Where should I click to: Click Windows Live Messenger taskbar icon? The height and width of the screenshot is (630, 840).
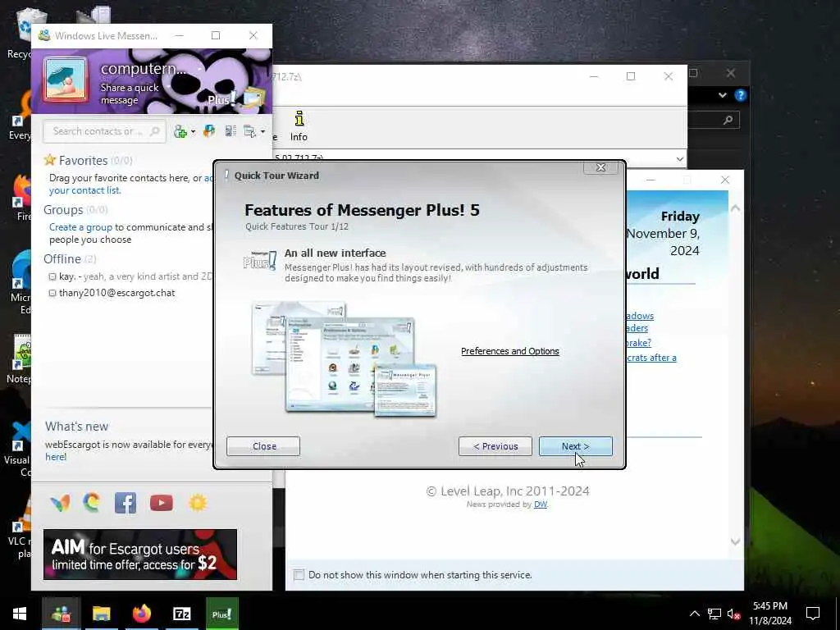(x=61, y=614)
